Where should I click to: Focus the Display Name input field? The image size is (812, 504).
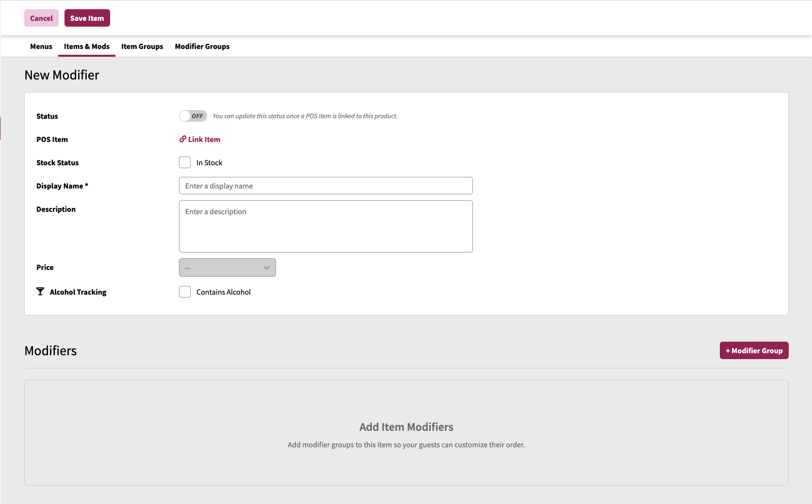point(325,186)
